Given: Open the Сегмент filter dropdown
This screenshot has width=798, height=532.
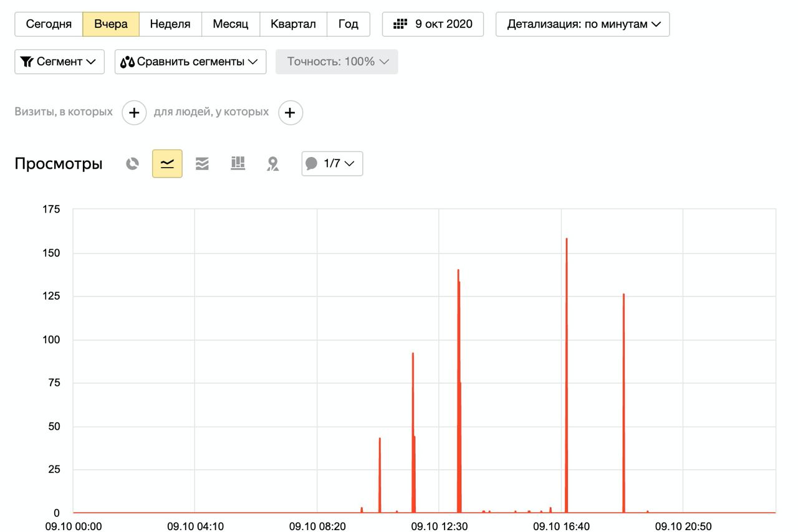Looking at the screenshot, I should point(59,62).
